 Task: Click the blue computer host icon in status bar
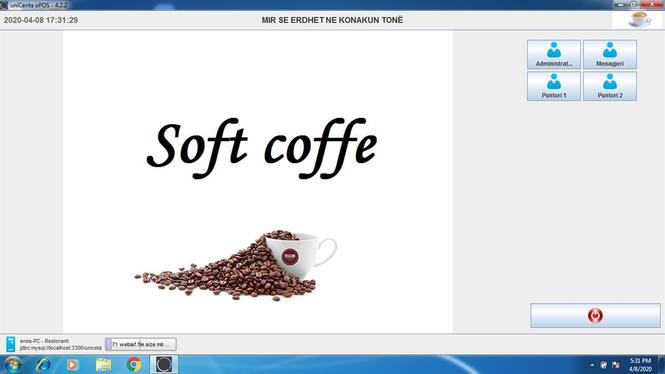(11, 344)
